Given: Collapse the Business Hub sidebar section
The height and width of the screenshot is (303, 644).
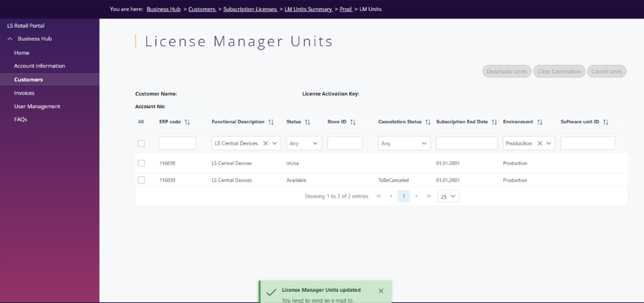Looking at the screenshot, I should pyautogui.click(x=10, y=39).
